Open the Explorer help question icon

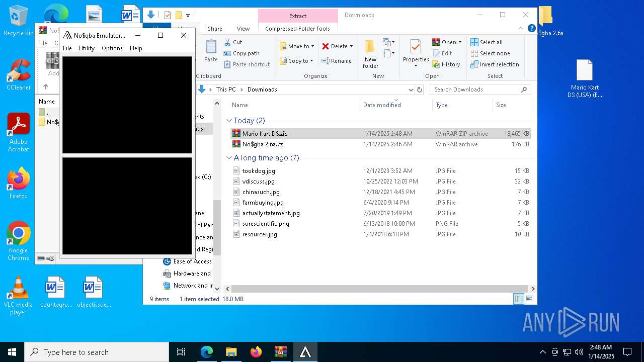[531, 29]
